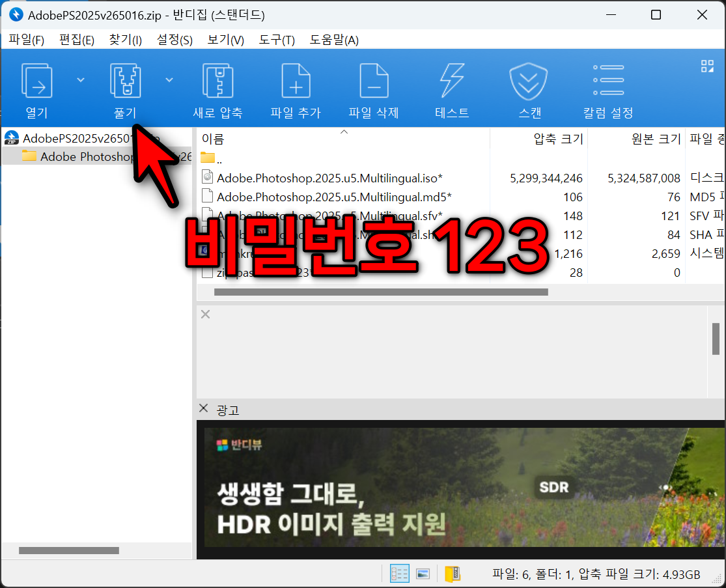Click preview pane vertical scrollbar
This screenshot has height=588, width=726.
(716, 339)
